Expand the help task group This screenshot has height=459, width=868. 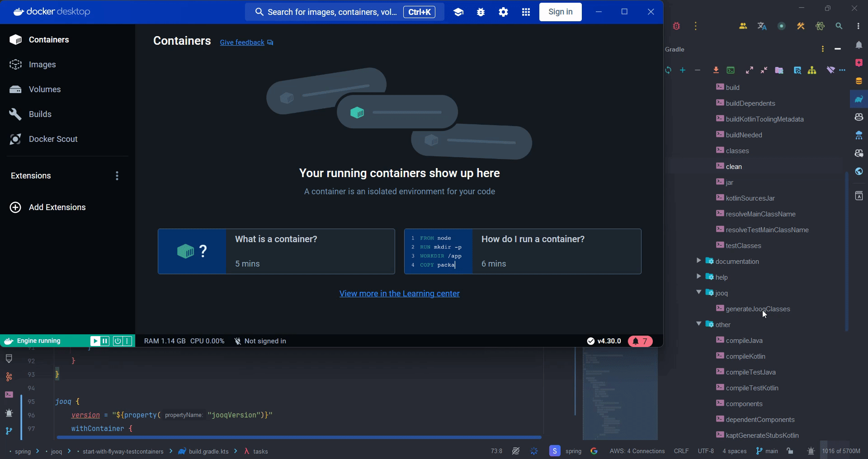[699, 276]
